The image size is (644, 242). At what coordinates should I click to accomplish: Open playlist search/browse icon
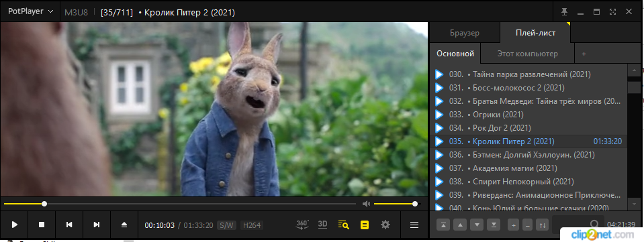coord(343,225)
